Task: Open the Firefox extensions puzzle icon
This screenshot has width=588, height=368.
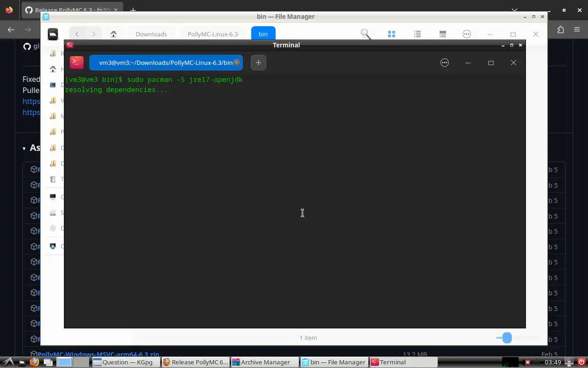Action: (560, 29)
